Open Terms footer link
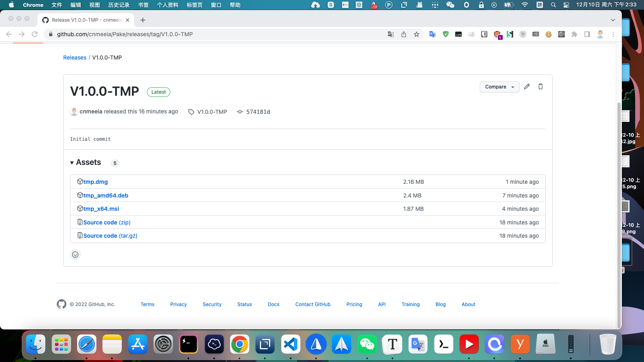644x362 pixels. pyautogui.click(x=147, y=304)
